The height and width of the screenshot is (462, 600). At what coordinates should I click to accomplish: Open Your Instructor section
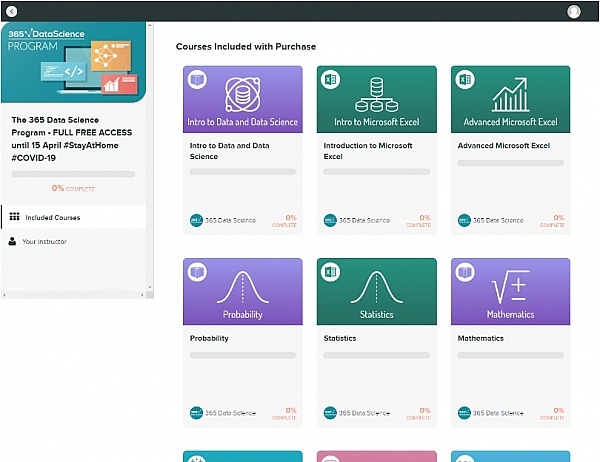44,241
